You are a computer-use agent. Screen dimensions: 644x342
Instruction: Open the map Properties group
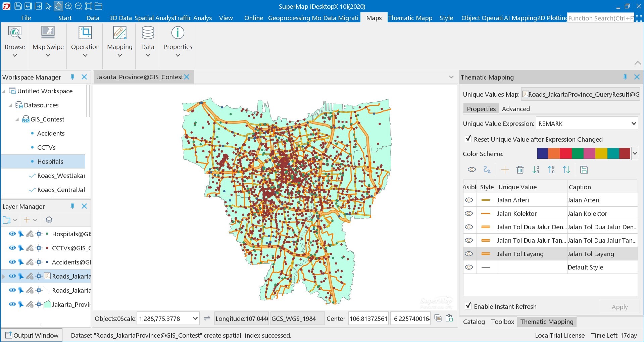pos(178,42)
